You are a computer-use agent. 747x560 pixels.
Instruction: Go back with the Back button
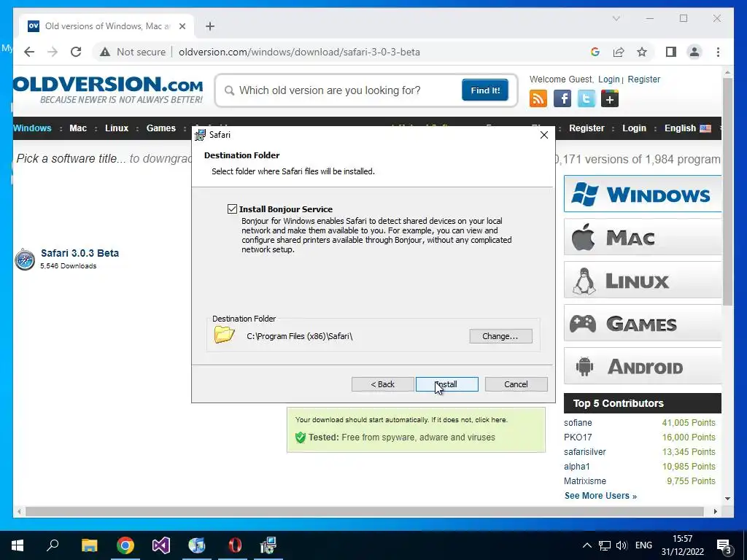[382, 384]
